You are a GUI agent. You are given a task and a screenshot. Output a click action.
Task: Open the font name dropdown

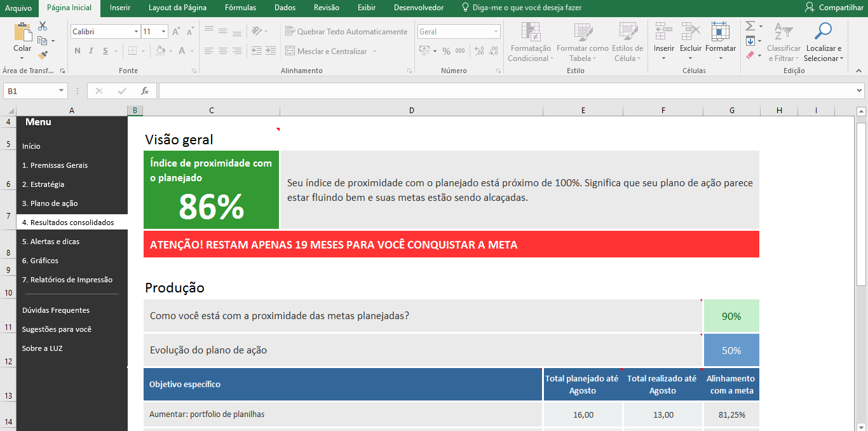pos(102,31)
